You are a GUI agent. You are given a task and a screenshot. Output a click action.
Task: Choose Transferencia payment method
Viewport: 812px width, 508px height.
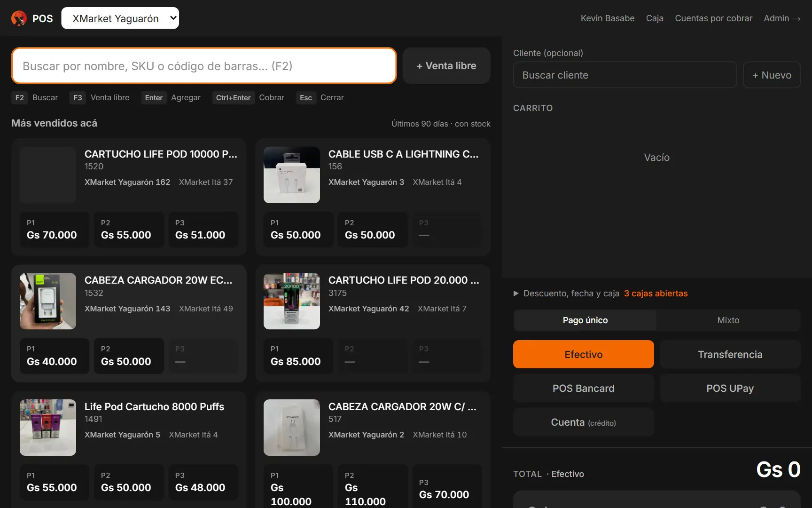pos(730,354)
